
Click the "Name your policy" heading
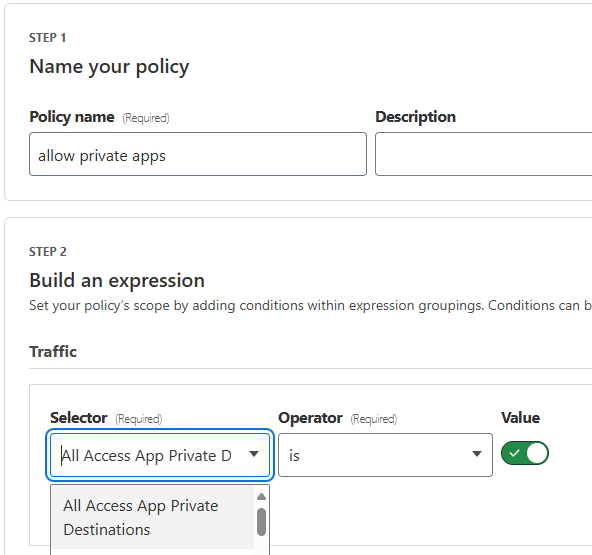coord(109,67)
